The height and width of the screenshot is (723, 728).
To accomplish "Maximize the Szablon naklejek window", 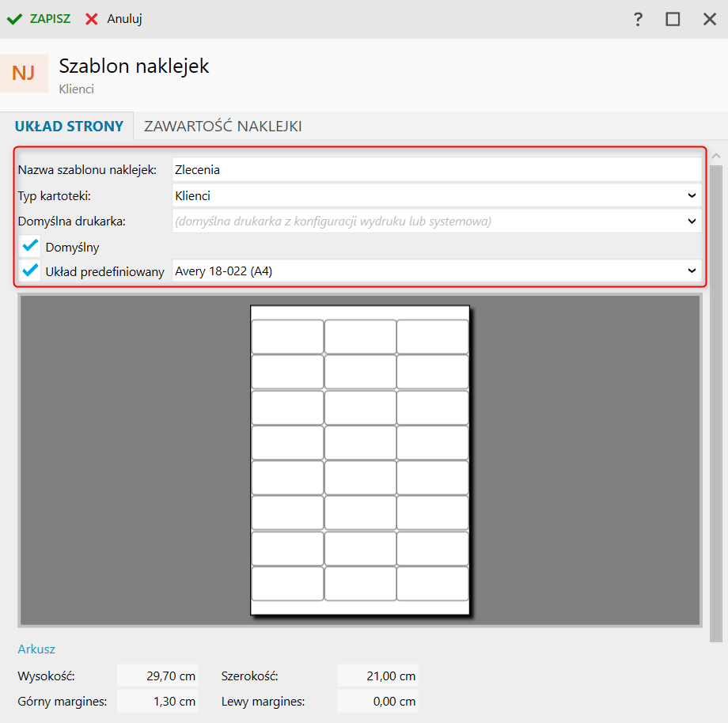I will tap(673, 19).
